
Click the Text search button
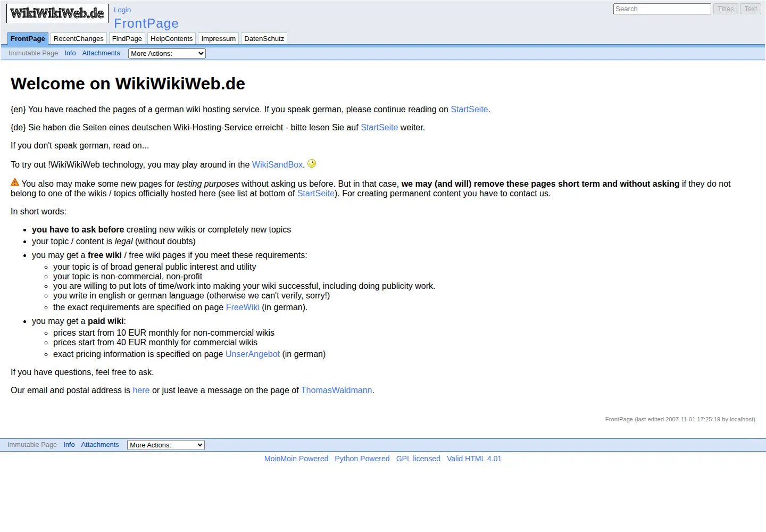(x=751, y=9)
